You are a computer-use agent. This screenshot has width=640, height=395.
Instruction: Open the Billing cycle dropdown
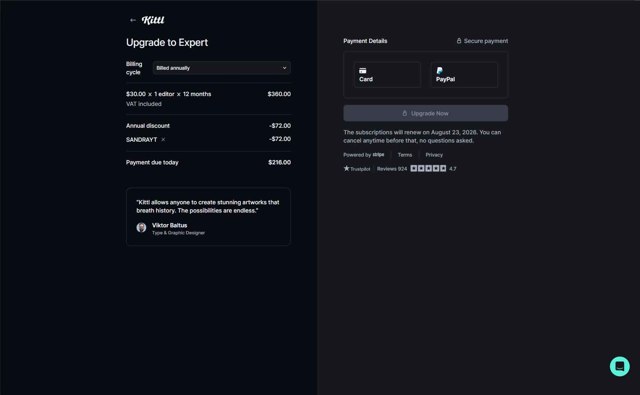click(x=222, y=68)
